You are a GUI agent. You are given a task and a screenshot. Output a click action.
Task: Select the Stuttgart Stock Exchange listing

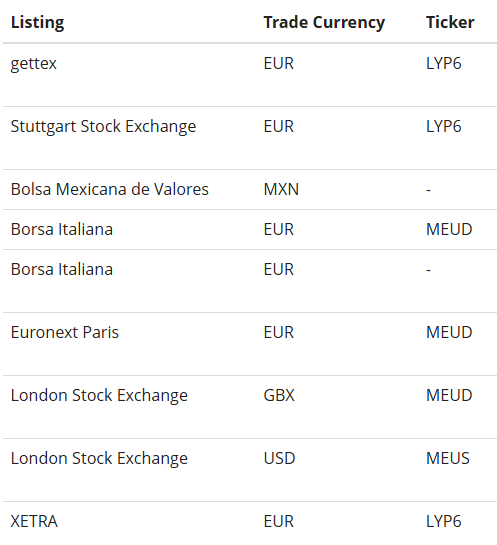pos(103,127)
